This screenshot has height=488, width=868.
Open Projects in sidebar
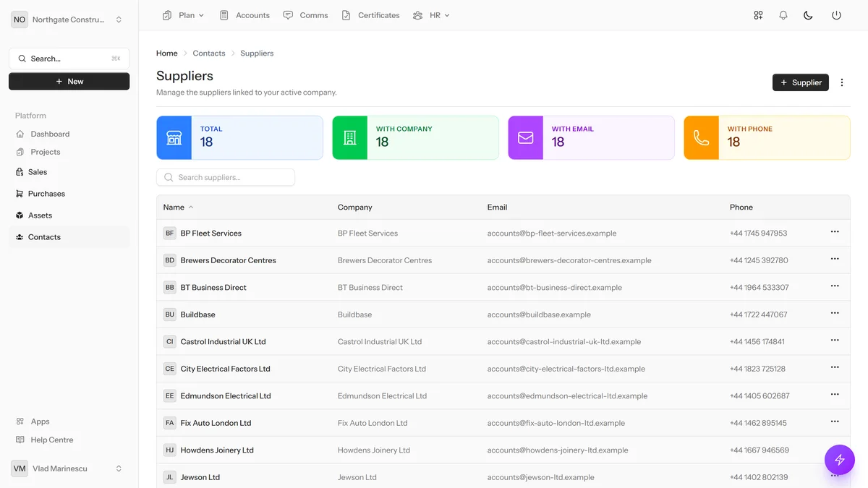(x=69, y=152)
